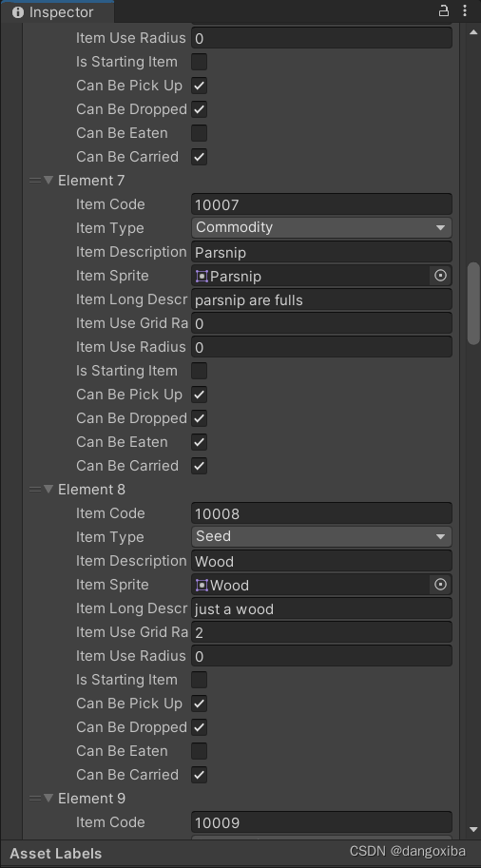Open Item Type dropdown showing Commodity
This screenshot has width=481, height=868.
point(321,227)
